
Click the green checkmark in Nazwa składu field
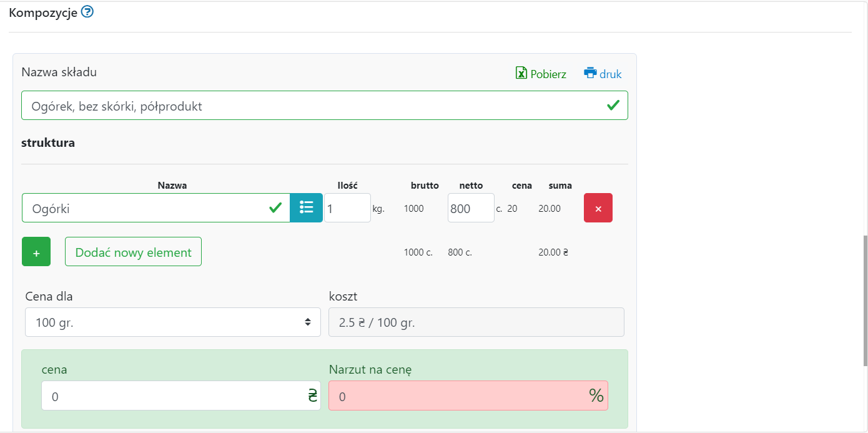click(x=613, y=105)
